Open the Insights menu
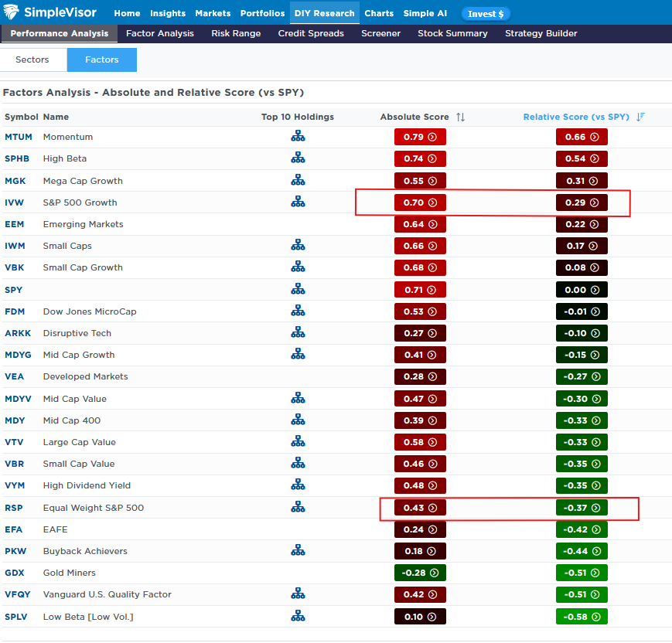 click(x=168, y=13)
